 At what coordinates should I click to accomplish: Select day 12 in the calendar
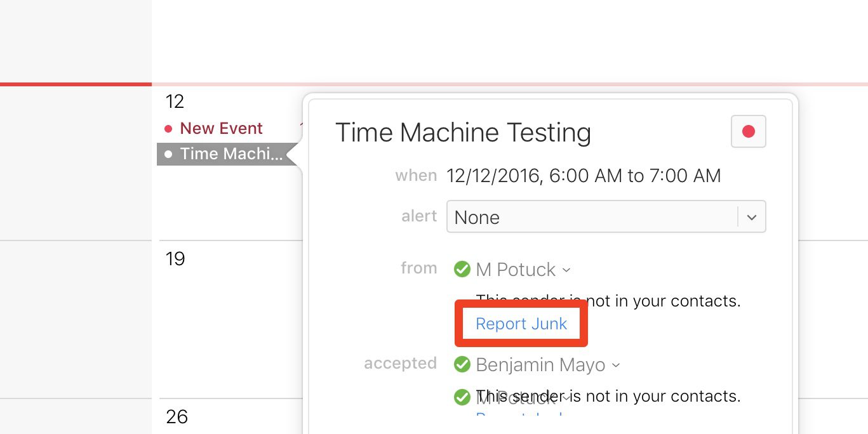[175, 102]
